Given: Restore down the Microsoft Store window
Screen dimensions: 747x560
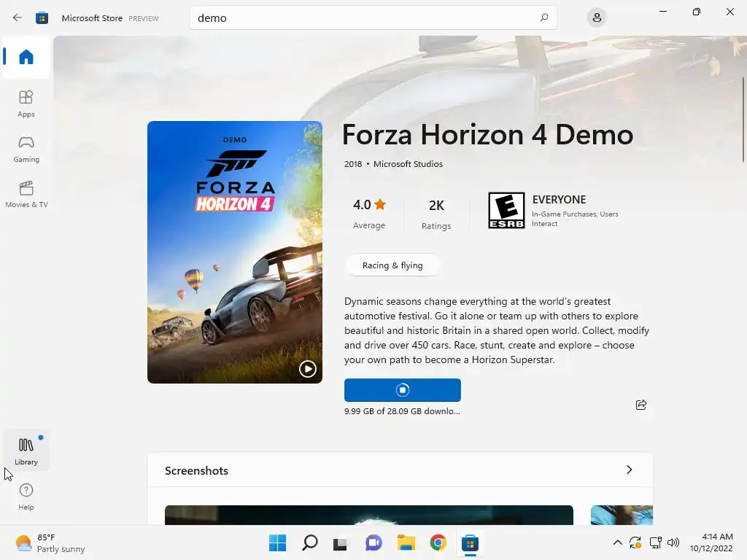Looking at the screenshot, I should coord(697,12).
